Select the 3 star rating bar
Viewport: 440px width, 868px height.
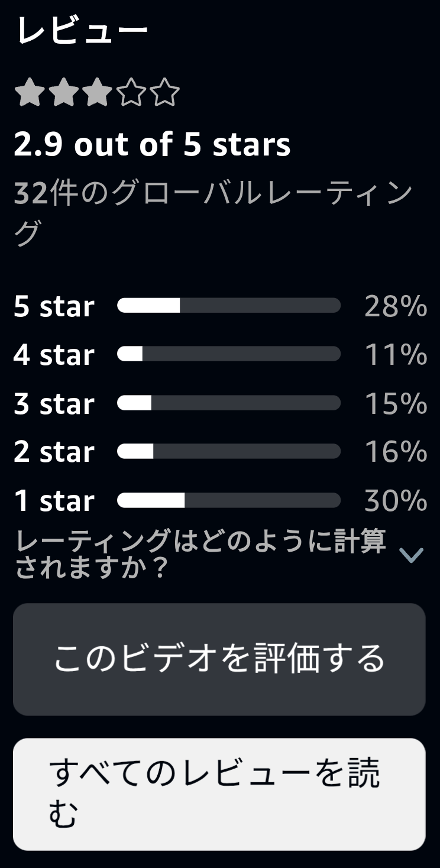(x=229, y=403)
